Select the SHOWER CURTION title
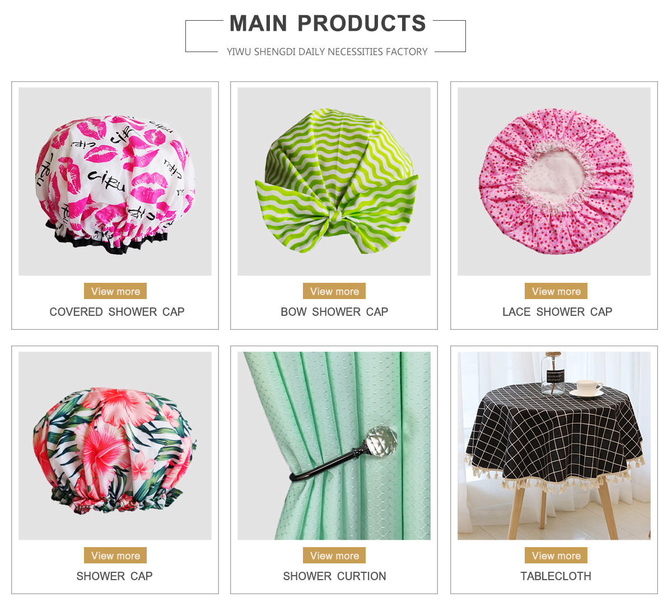 [334, 576]
